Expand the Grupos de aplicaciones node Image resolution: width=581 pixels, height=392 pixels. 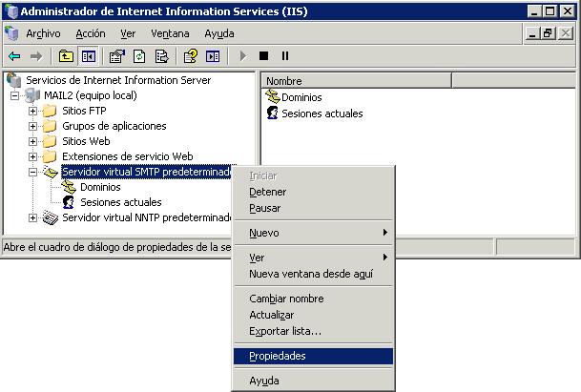click(32, 126)
